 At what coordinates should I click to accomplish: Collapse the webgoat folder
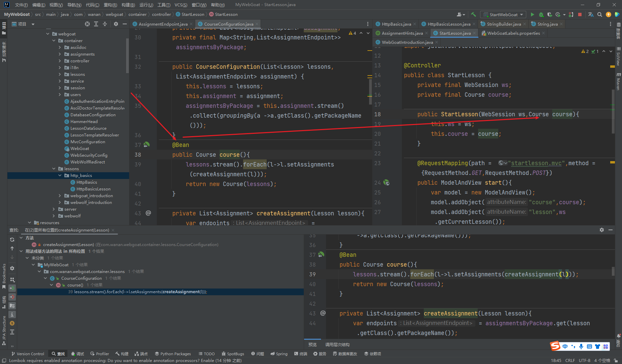pos(48,34)
